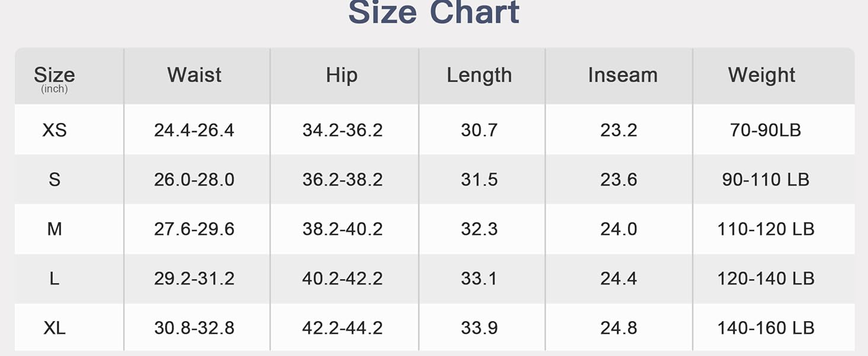This screenshot has width=868, height=356.
Task: Click weight value 140-160 LB
Action: pyautogui.click(x=765, y=328)
